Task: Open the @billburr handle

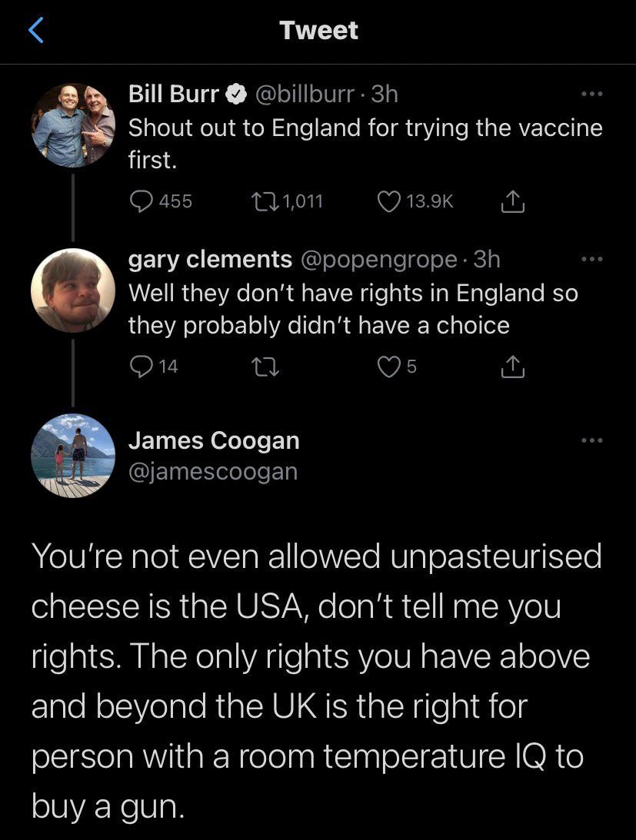Action: click(306, 95)
